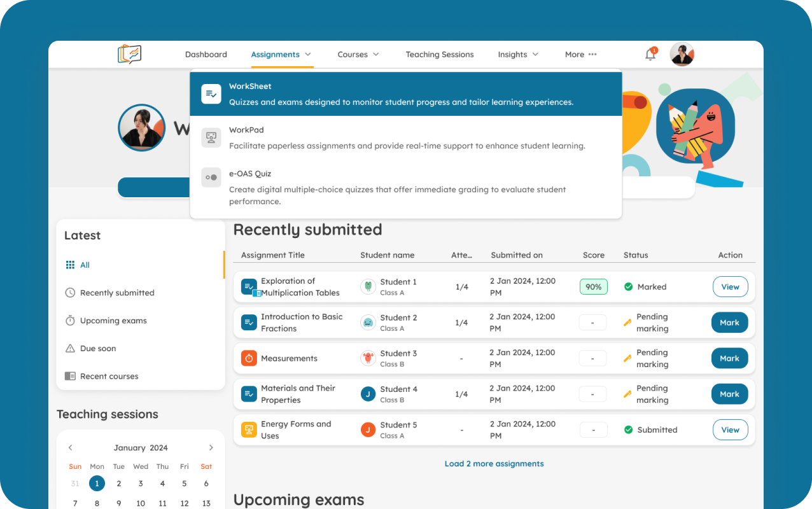The height and width of the screenshot is (509, 812).
Task: Show Due soon items in sidebar
Action: pyautogui.click(x=97, y=349)
